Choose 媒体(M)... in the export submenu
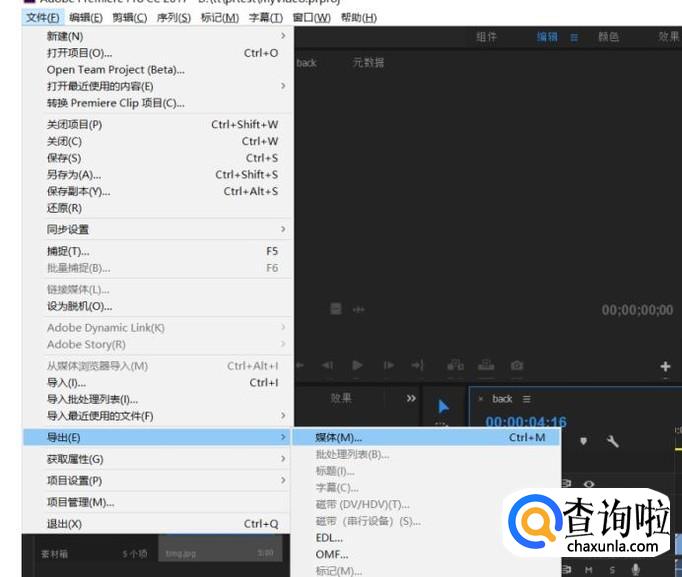The height and width of the screenshot is (577, 682). (x=426, y=437)
